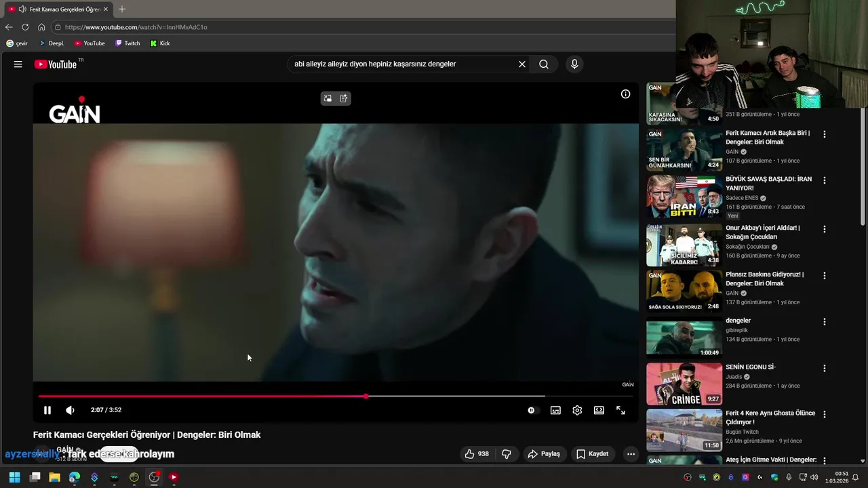Open options for Plansız Baskına Gidiyoruz video
Screen dimensions: 868x488
point(825,276)
